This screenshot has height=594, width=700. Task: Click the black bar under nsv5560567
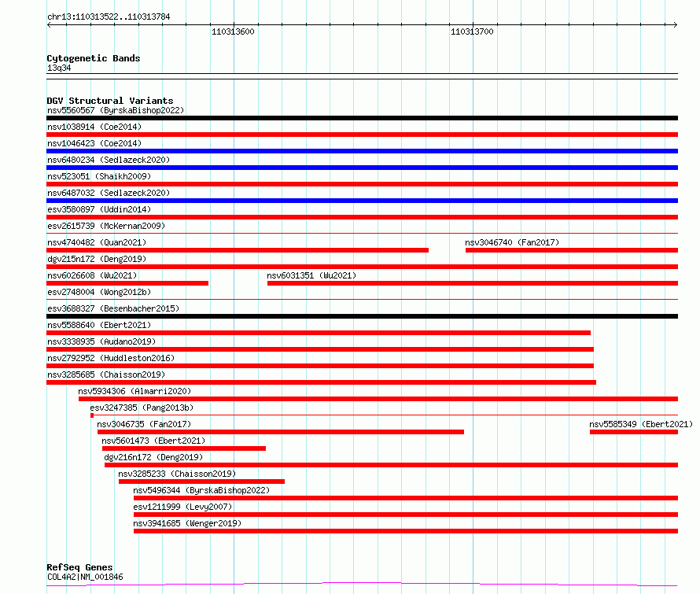click(x=362, y=118)
